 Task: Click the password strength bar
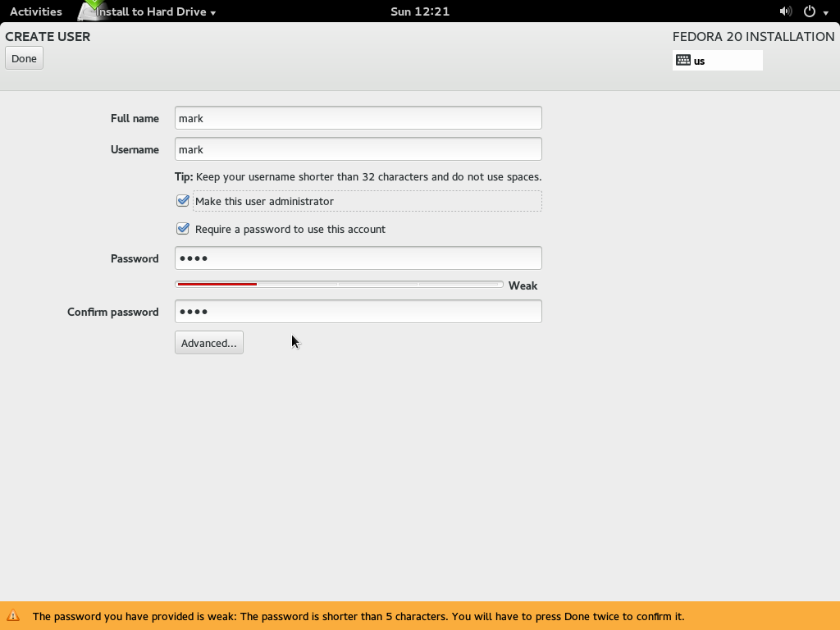tap(339, 285)
